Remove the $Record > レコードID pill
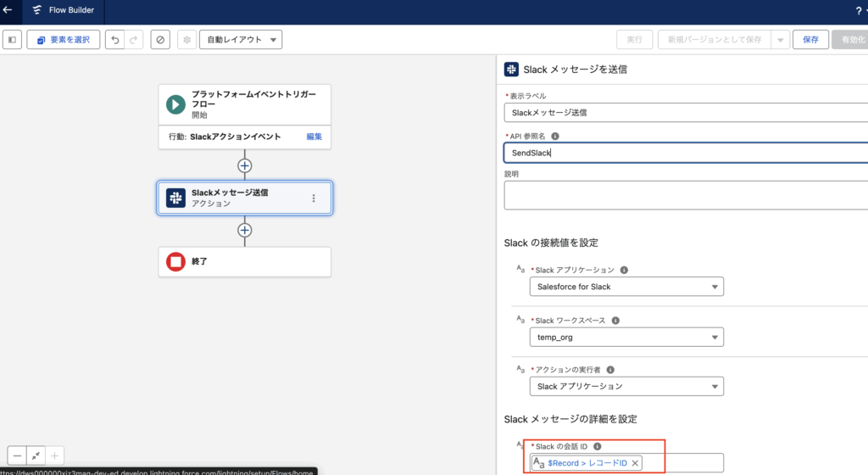Viewport: 868px width, 475px height. point(636,462)
